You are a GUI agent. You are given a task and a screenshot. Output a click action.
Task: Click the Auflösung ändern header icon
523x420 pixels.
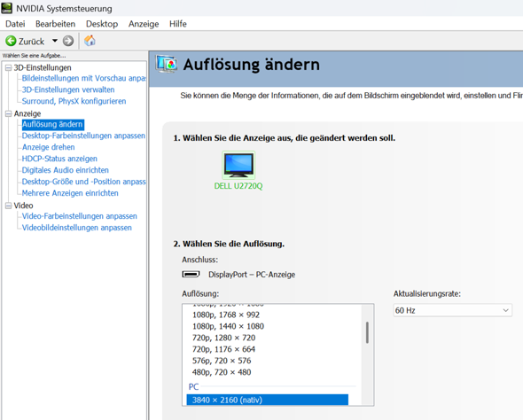pyautogui.click(x=166, y=64)
